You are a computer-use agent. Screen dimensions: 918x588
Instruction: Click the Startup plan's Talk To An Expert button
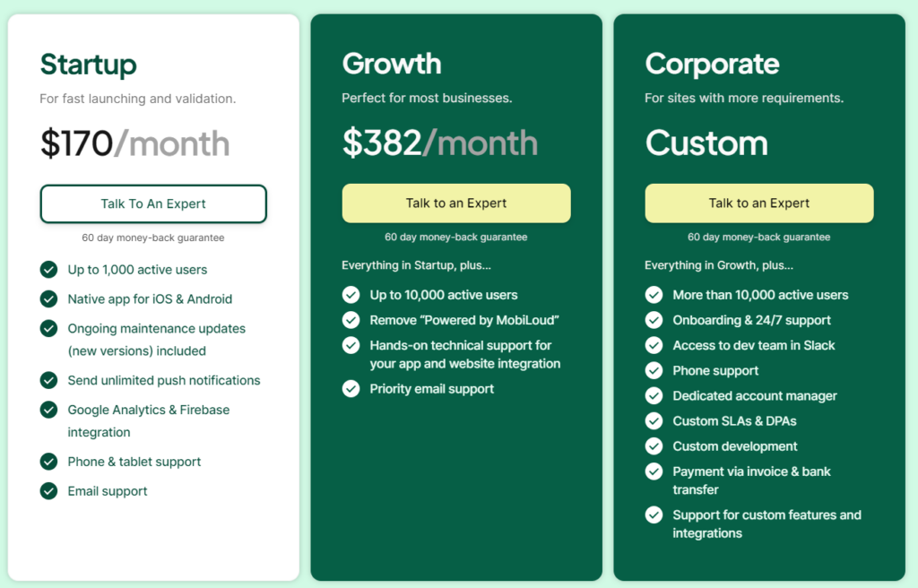153,203
